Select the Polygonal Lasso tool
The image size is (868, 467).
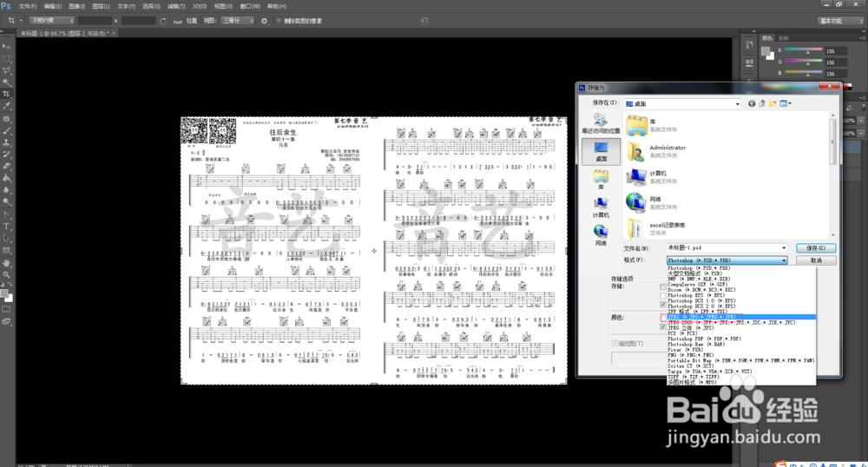click(x=7, y=70)
